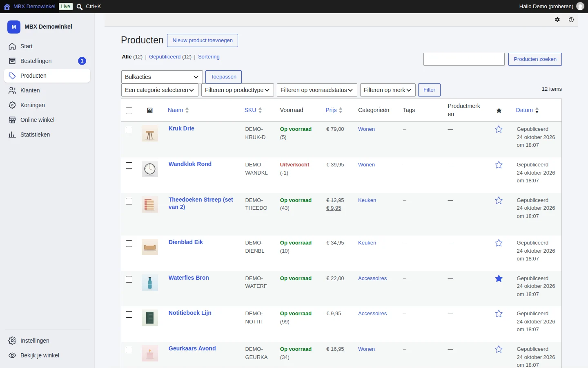Open the Wandklok Rond clock thumbnail

[x=150, y=169]
